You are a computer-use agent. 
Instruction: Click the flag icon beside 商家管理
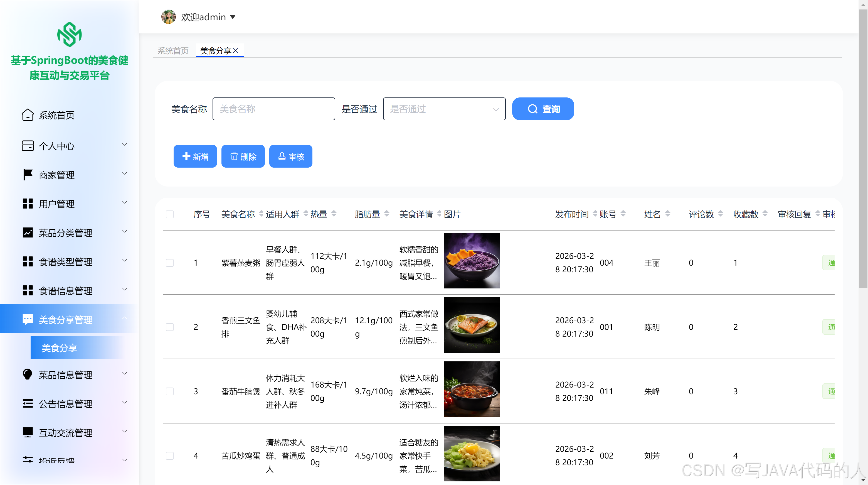pyautogui.click(x=28, y=175)
